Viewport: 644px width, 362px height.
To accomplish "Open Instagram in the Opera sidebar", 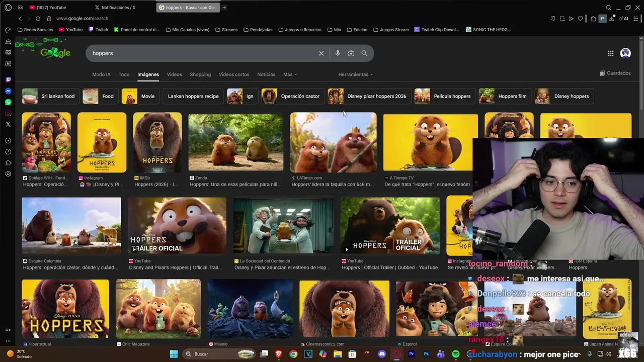I will 8,113.
